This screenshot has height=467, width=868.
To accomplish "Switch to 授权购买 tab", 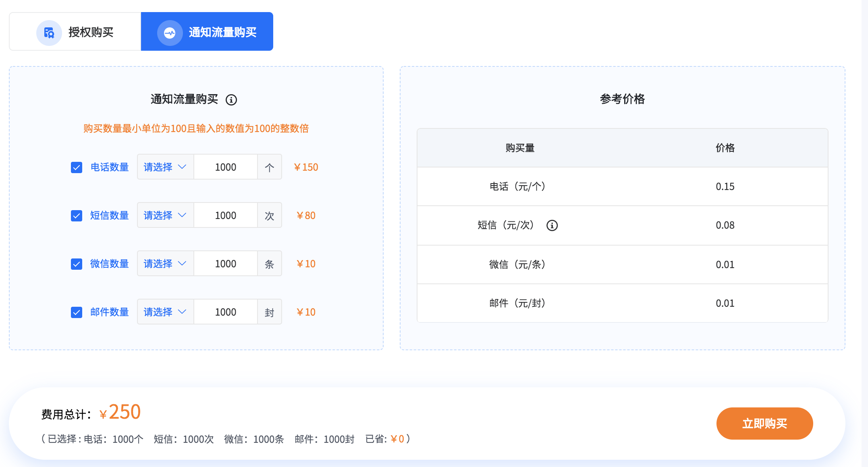I will [x=75, y=32].
